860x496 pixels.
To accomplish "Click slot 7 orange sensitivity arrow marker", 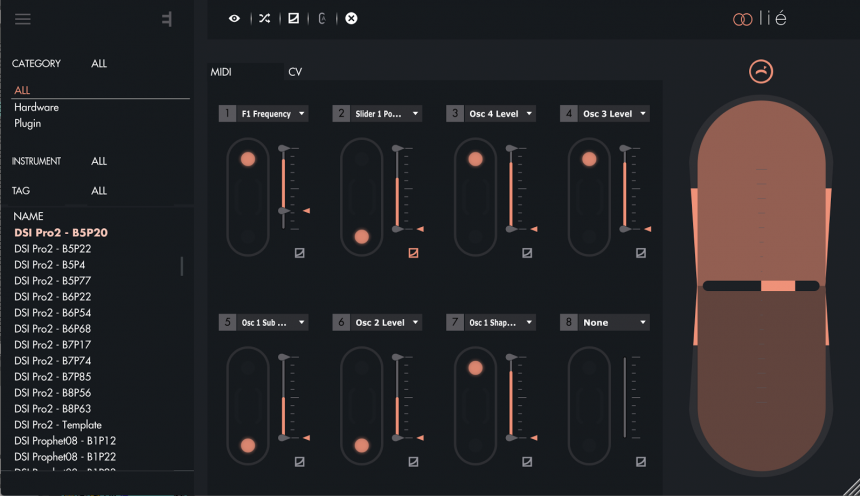I will click(534, 438).
